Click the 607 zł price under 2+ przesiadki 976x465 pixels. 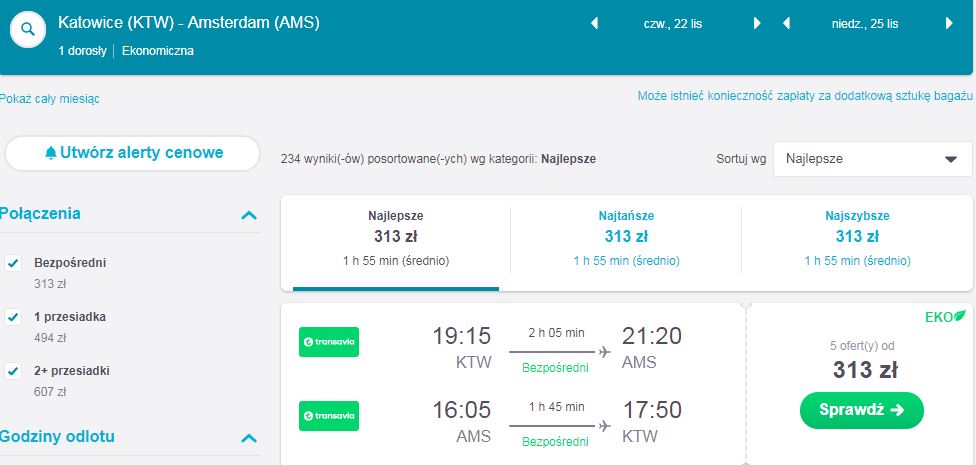50,392
